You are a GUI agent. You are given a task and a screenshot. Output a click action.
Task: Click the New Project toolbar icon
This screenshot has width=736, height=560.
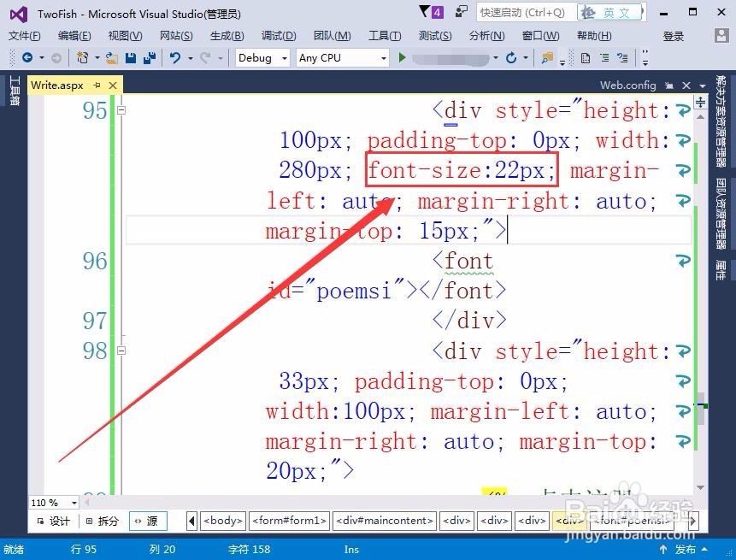pos(83,58)
